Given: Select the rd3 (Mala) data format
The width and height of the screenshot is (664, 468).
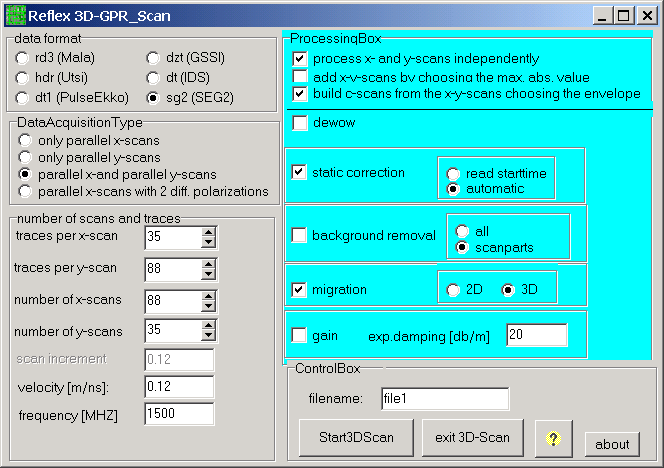Looking at the screenshot, I should coord(23,58).
